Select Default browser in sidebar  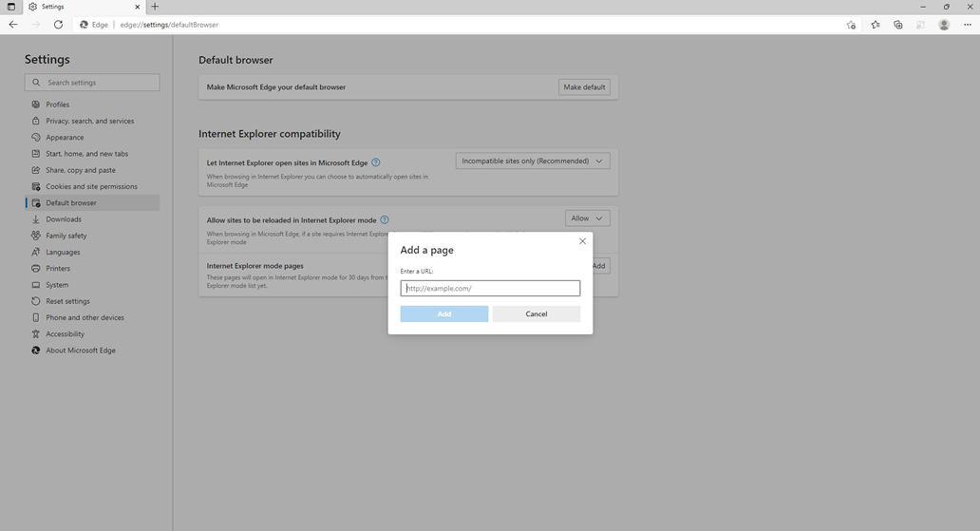(92, 202)
